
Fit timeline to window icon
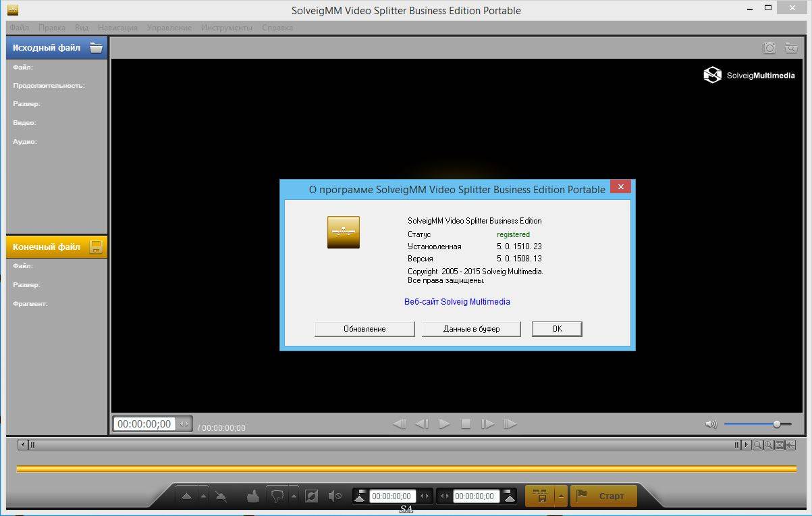tap(780, 445)
